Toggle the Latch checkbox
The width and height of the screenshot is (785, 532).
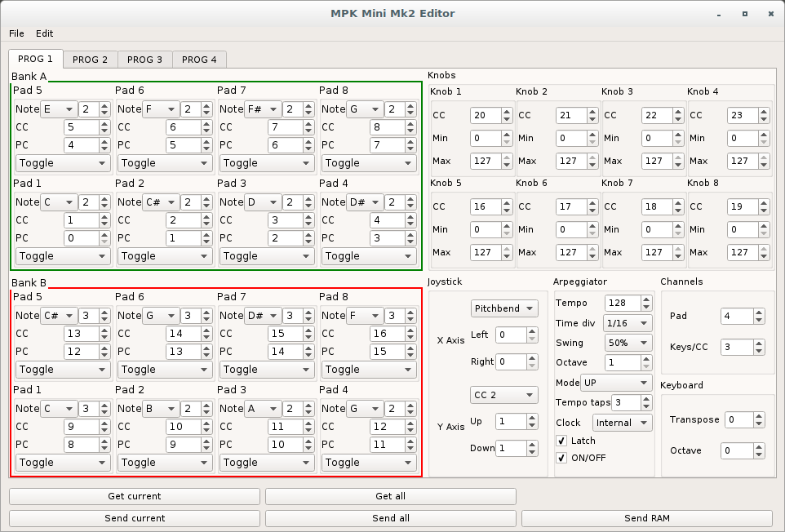561,441
